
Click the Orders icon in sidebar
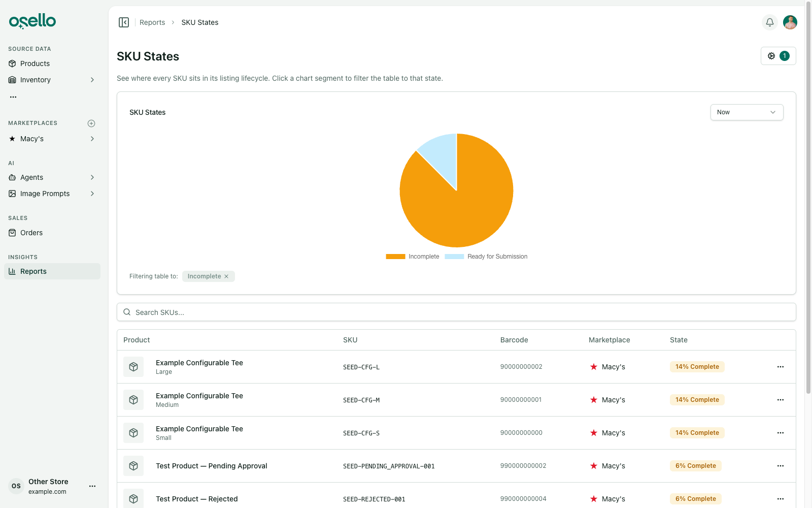pyautogui.click(x=12, y=233)
